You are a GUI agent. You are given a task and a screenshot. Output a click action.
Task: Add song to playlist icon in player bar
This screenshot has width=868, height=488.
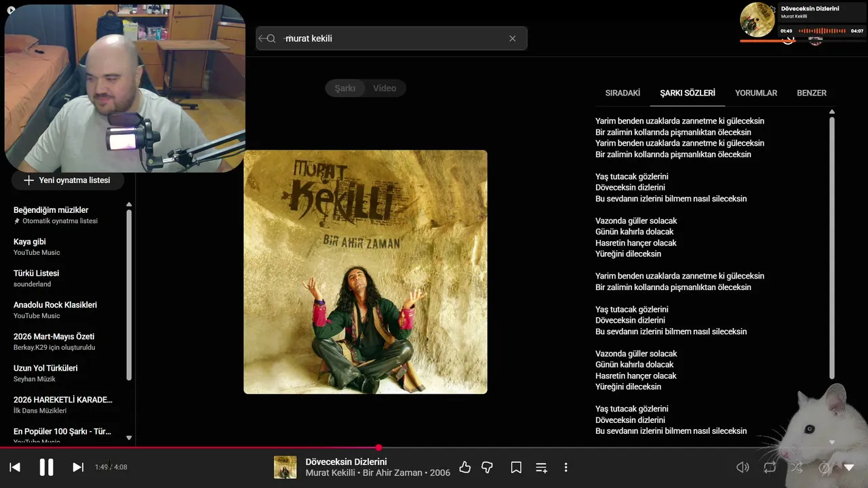[x=541, y=467]
